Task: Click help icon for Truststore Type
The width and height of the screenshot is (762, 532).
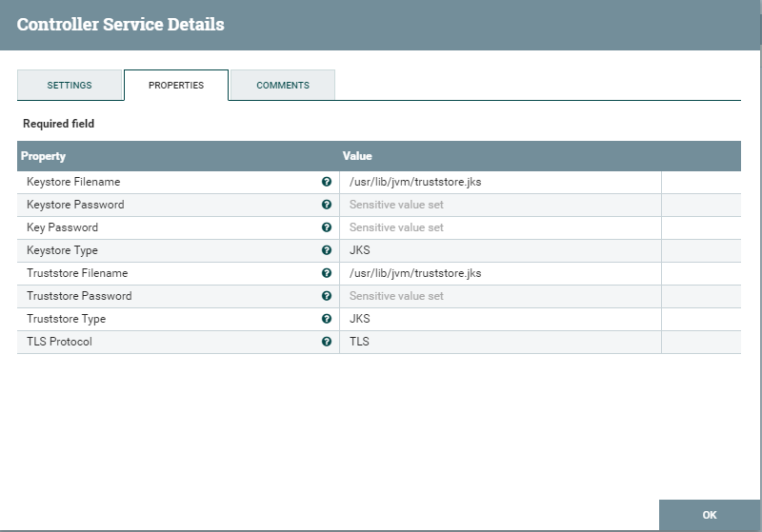Action: (x=327, y=319)
